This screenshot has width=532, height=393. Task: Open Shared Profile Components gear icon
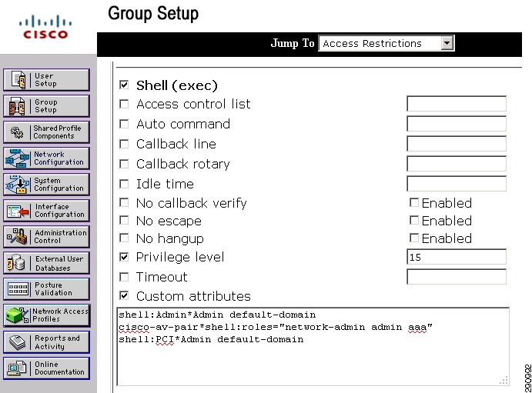point(17,132)
